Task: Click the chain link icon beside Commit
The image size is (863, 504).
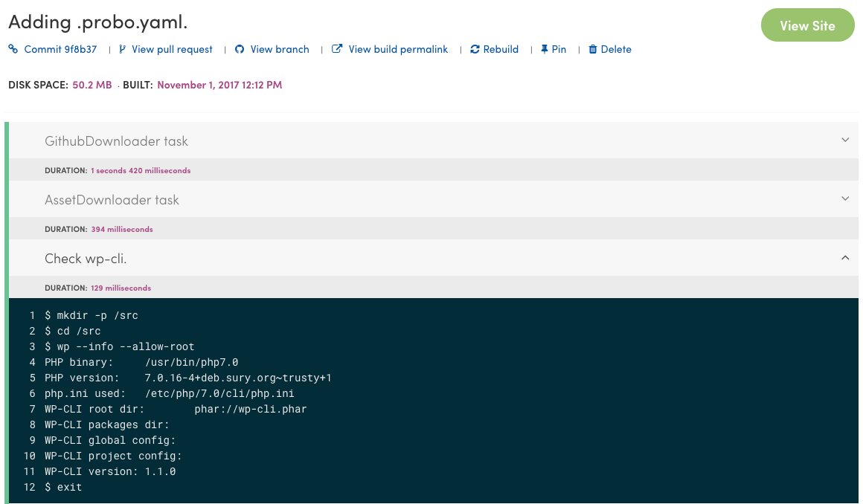Action: click(12, 49)
